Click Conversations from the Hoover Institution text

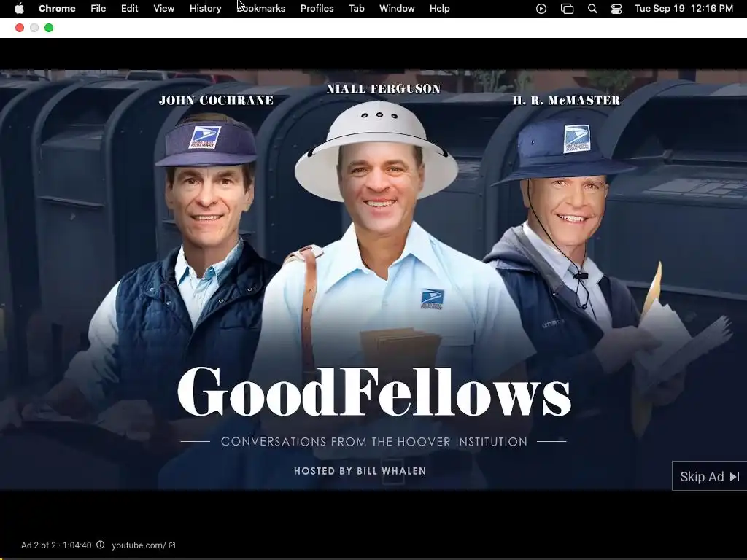click(x=374, y=442)
